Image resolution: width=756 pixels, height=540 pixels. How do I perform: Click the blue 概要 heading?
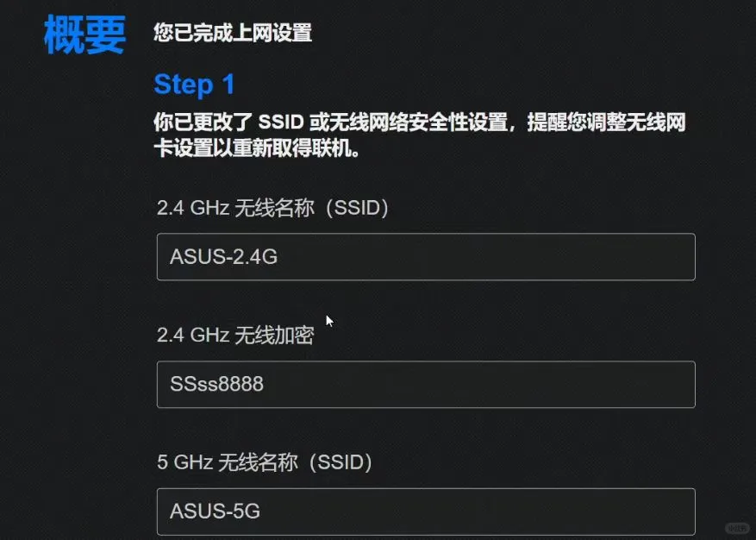(84, 35)
